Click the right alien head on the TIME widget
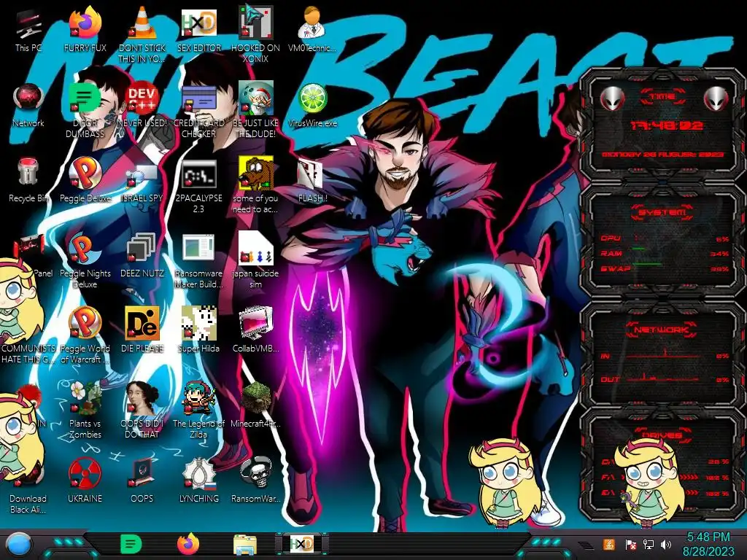 coord(716,98)
